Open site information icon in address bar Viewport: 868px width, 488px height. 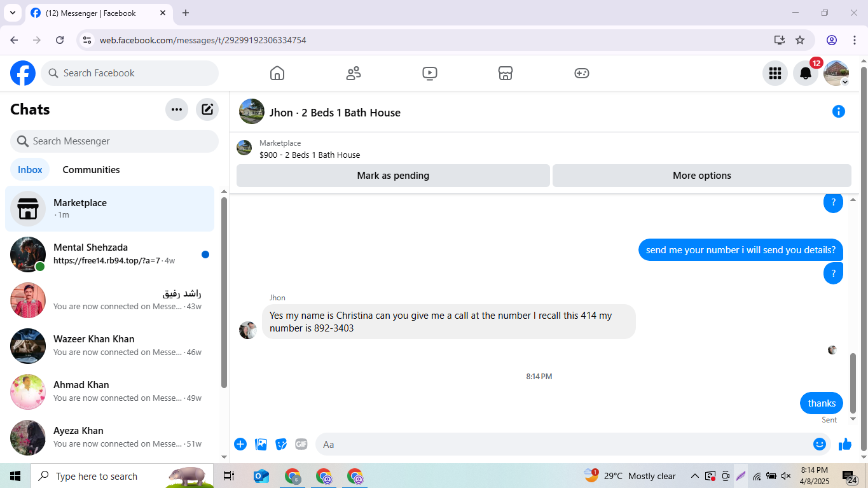87,40
